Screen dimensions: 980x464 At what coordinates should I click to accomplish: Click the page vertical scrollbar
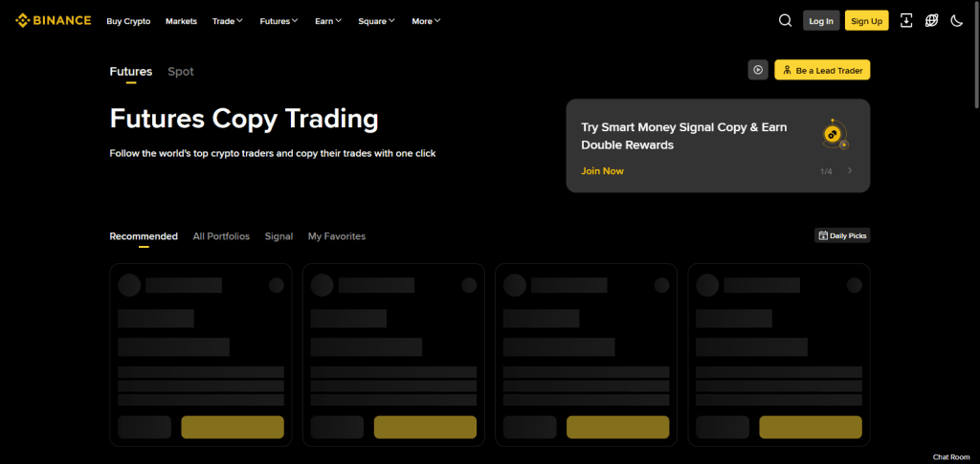(x=976, y=55)
